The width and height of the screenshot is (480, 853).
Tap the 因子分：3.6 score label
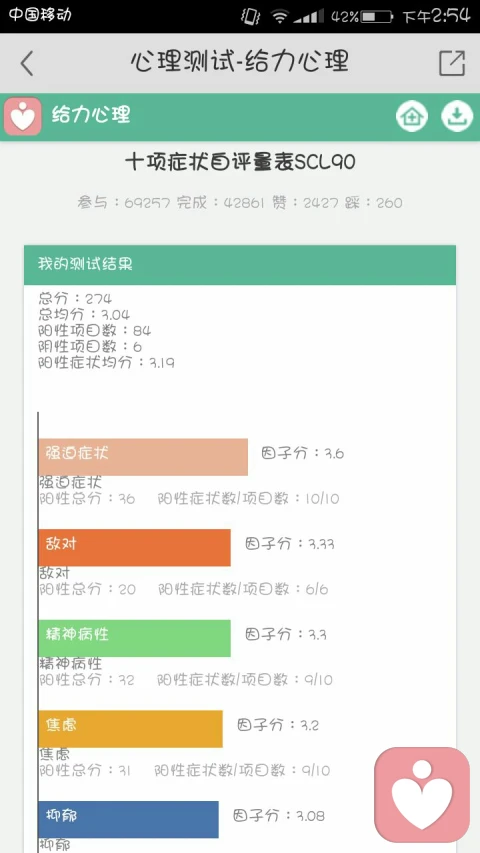point(303,453)
